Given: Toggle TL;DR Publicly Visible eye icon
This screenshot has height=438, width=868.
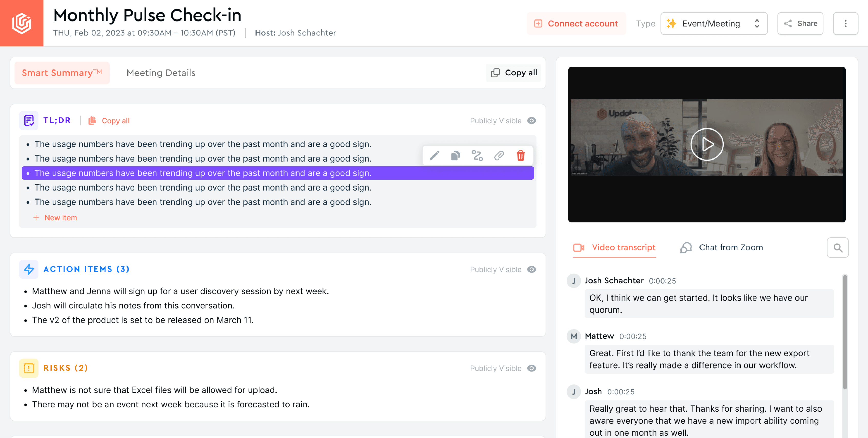Looking at the screenshot, I should [x=532, y=121].
